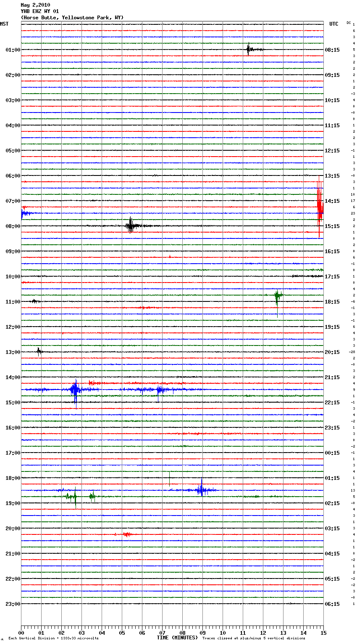Click the black seismic event on the 08:00 trace
The width and height of the screenshot is (357, 644).
[x=131, y=225]
